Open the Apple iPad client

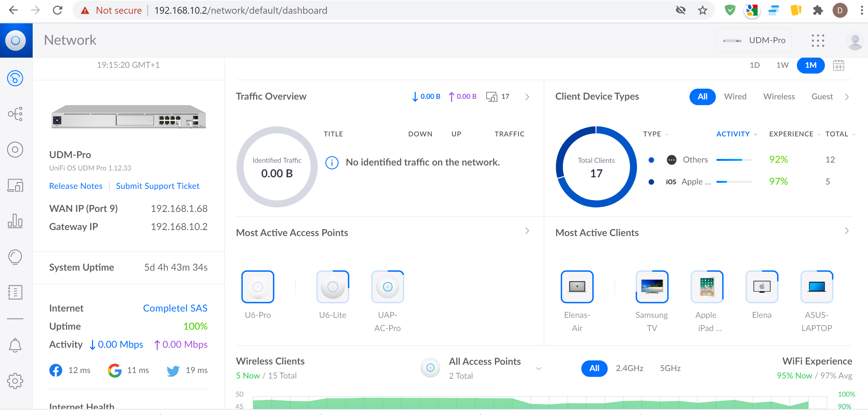tap(707, 287)
